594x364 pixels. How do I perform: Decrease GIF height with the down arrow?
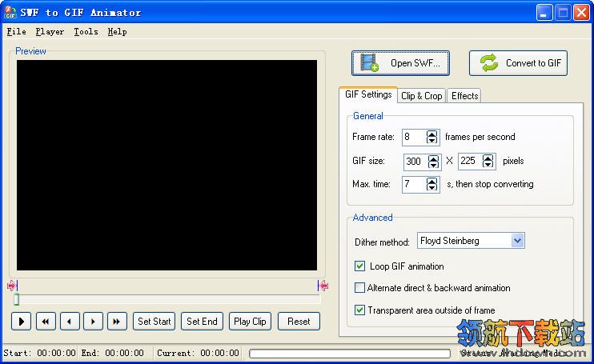(x=488, y=165)
